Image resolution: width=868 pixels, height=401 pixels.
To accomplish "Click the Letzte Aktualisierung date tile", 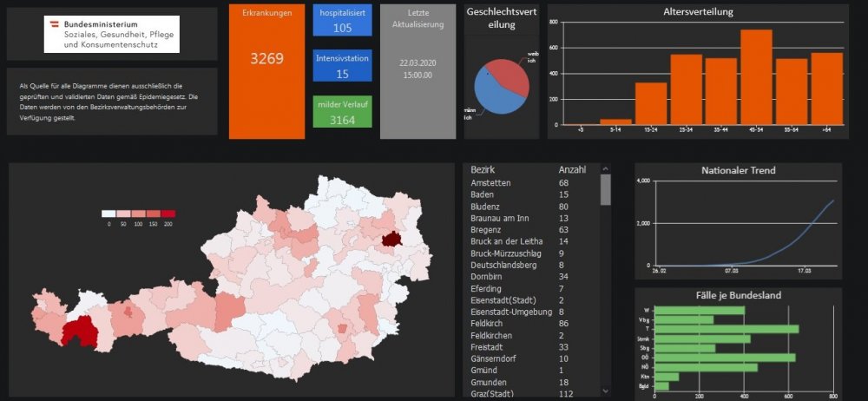I will click(417, 71).
